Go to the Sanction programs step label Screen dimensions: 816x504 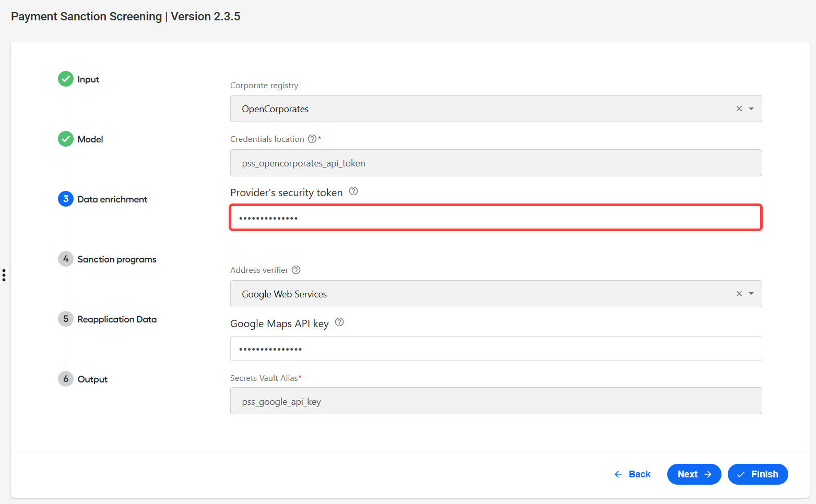117,259
